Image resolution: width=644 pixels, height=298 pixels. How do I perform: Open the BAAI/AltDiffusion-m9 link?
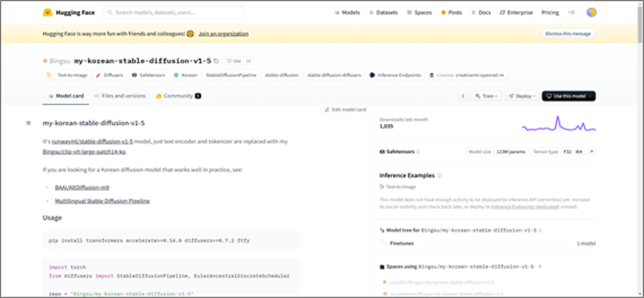pos(82,187)
